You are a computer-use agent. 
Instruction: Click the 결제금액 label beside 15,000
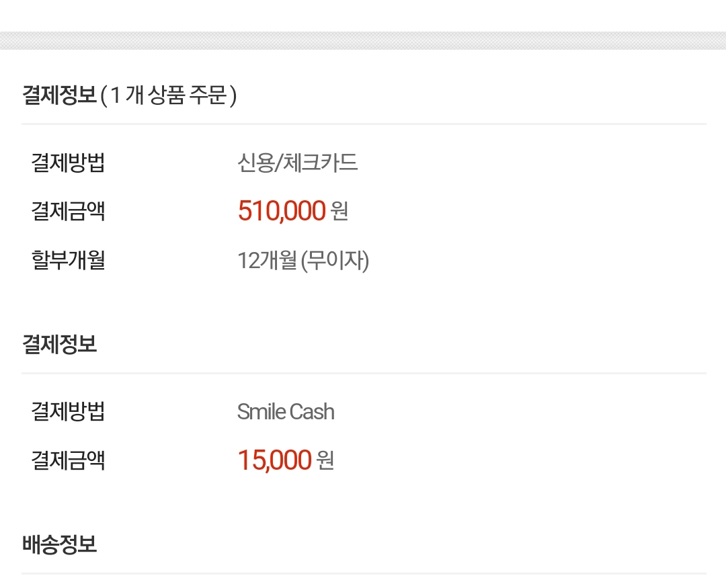click(68, 460)
